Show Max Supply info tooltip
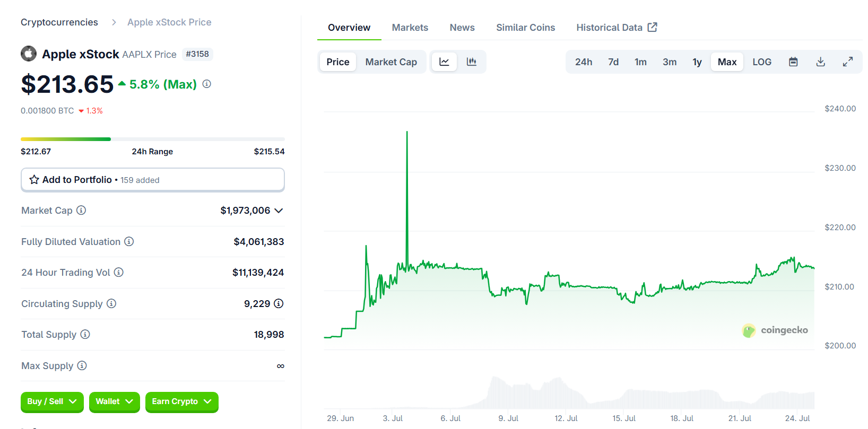This screenshot has height=429, width=868. (x=82, y=365)
